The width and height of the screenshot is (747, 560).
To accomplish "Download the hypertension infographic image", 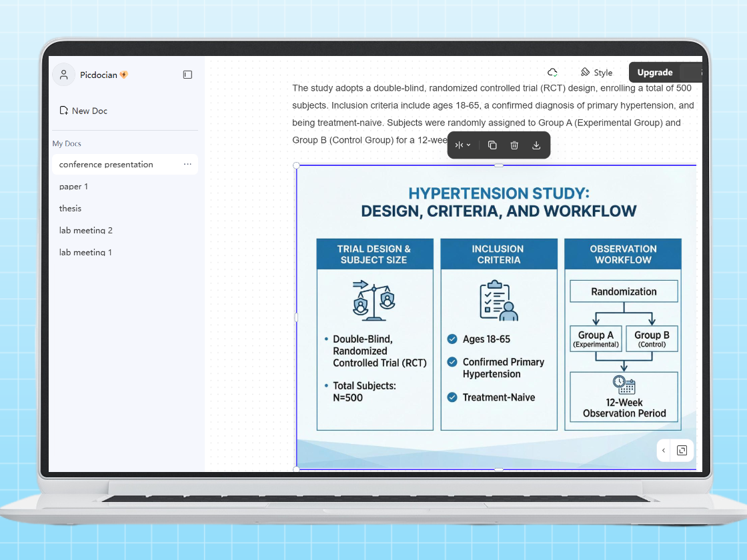I will pyautogui.click(x=536, y=145).
